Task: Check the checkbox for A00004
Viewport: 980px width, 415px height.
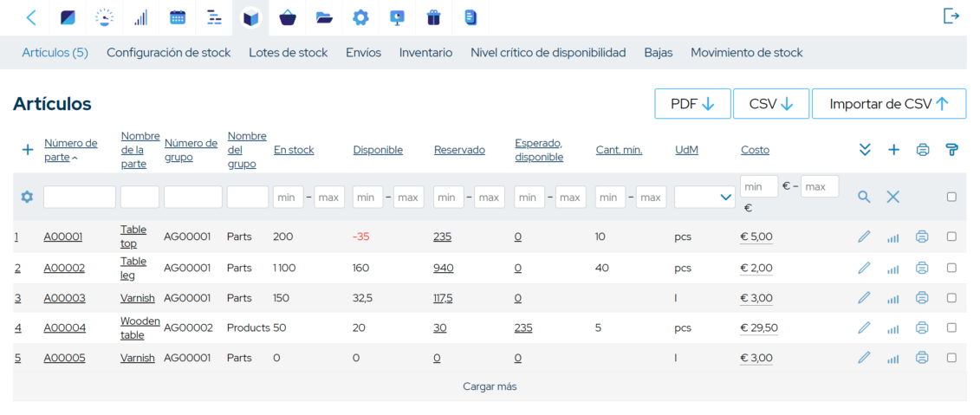Action: pos(951,327)
